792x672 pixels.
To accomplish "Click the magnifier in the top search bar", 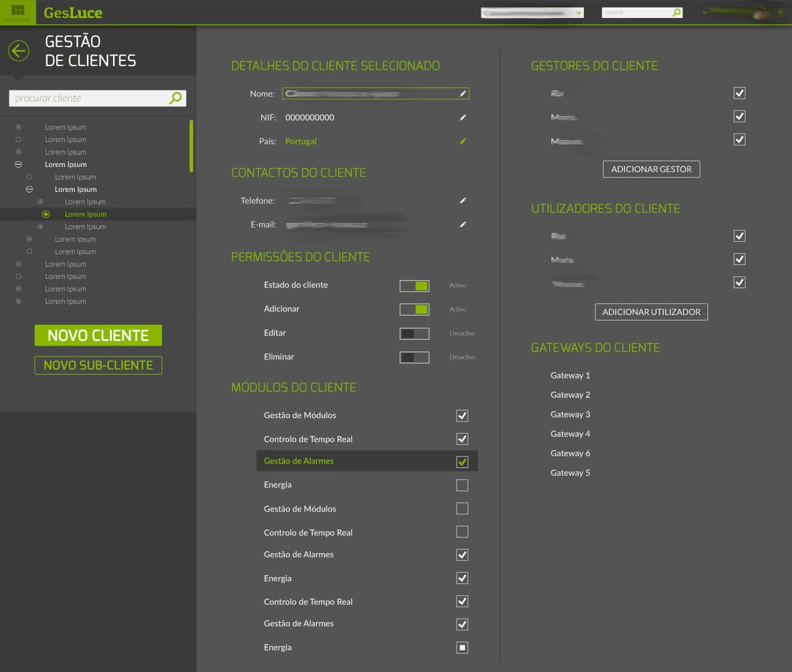I will click(676, 12).
